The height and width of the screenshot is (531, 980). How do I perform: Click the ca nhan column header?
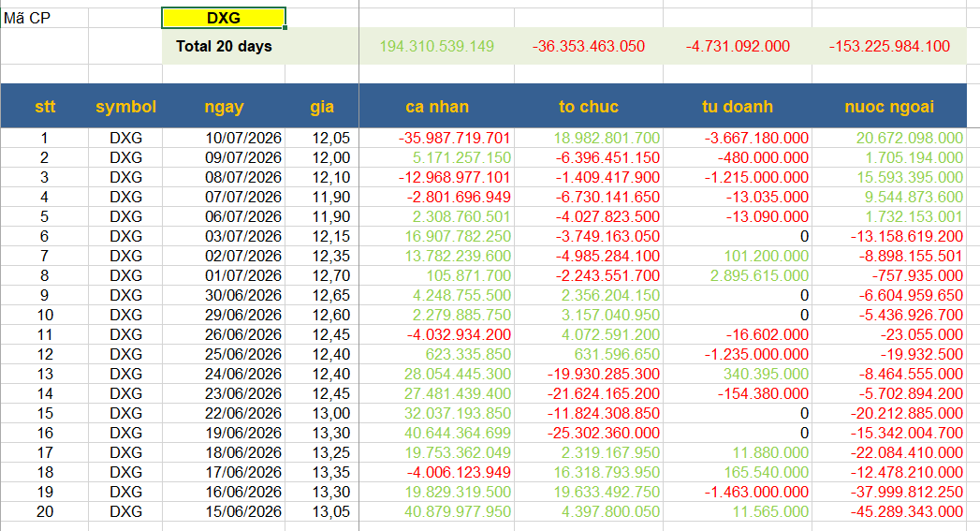437,107
